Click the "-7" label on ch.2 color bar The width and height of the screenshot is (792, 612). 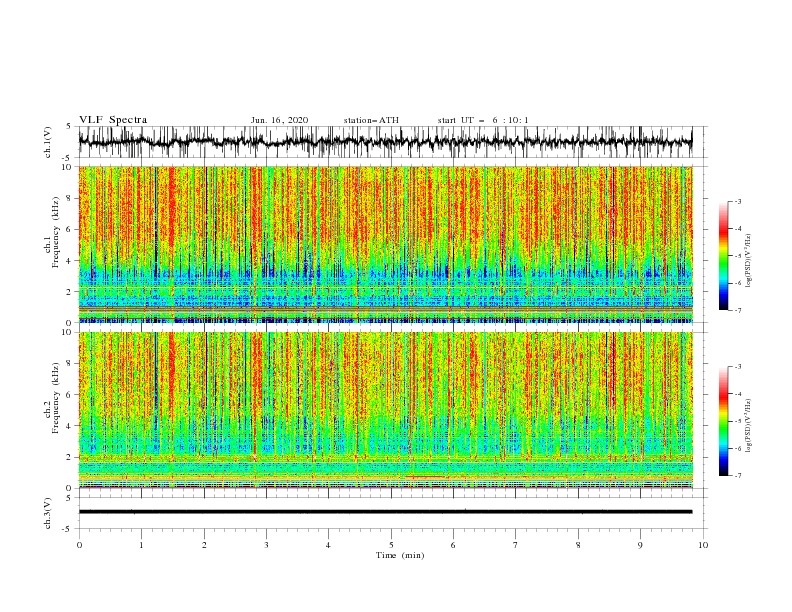click(x=738, y=476)
